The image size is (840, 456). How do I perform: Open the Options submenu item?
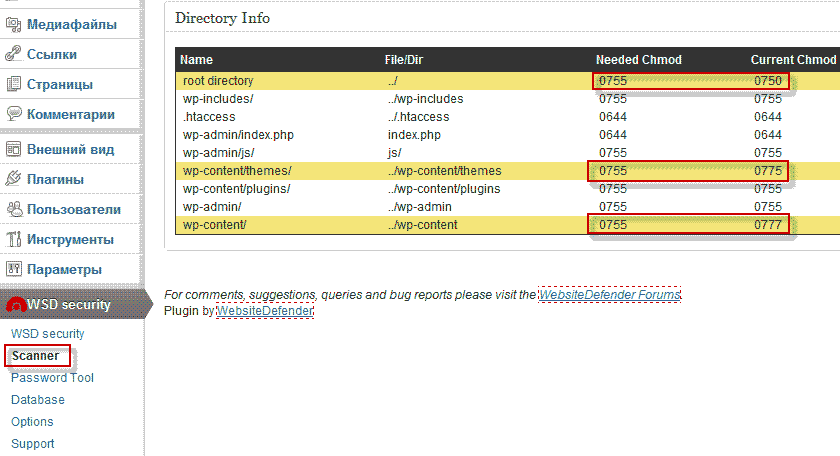coord(32,422)
